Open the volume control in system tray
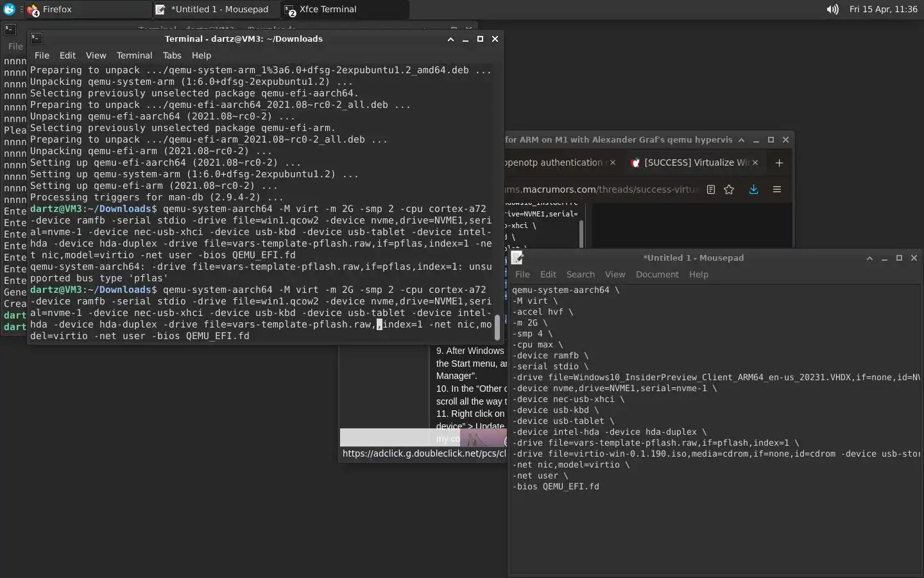This screenshot has height=578, width=924. [832, 9]
